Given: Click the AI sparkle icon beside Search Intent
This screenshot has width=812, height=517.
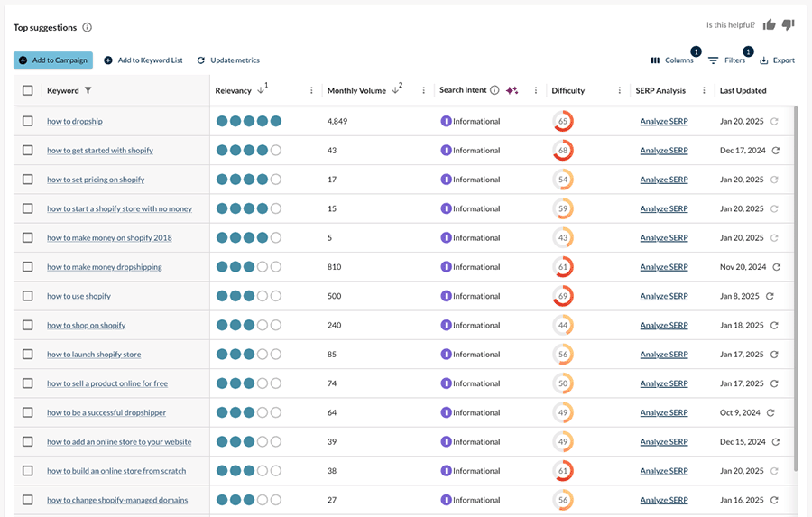Looking at the screenshot, I should (512, 90).
